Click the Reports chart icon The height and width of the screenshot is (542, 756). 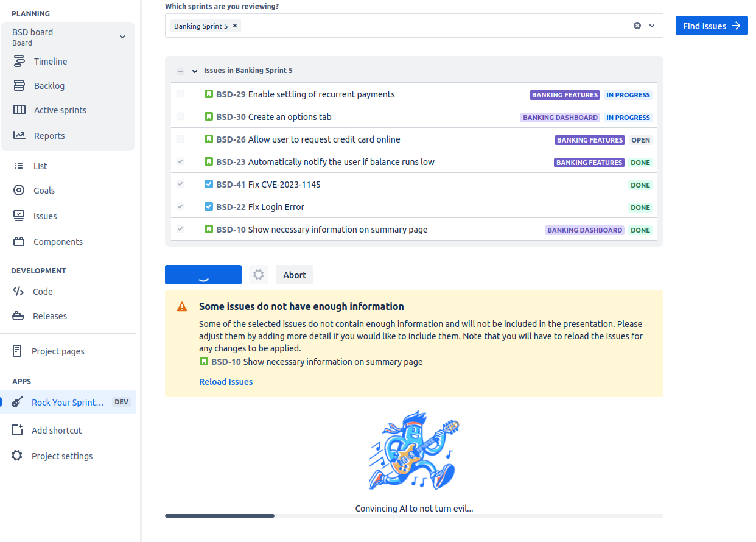(19, 136)
